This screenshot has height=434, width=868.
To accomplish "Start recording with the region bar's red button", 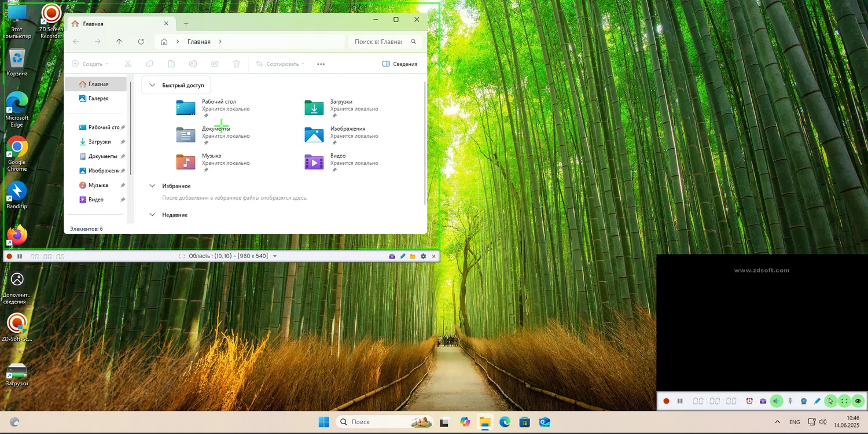I will (x=9, y=256).
